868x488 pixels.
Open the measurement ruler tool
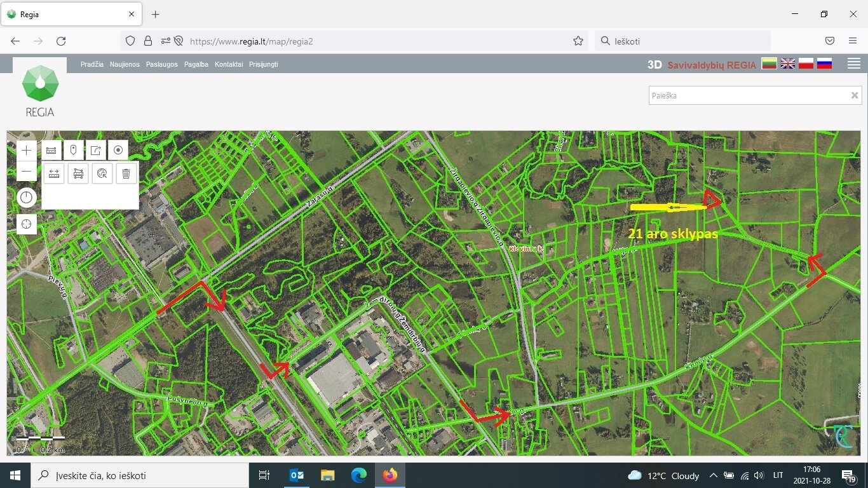pos(51,151)
